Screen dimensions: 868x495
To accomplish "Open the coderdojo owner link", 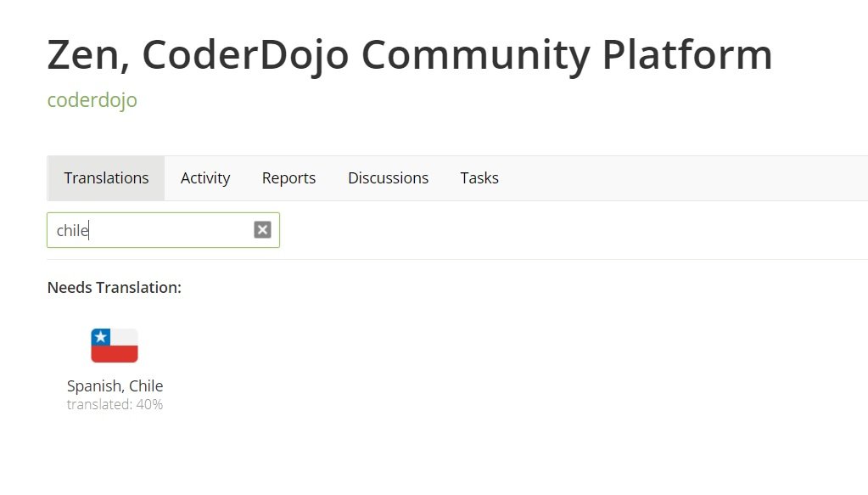I will 92,100.
